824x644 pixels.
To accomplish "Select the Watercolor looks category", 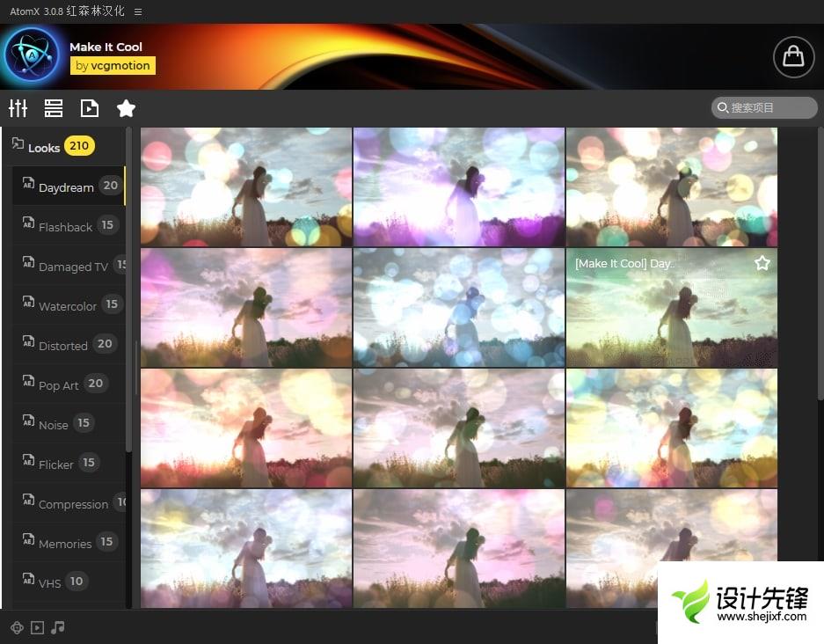I will pyautogui.click(x=68, y=306).
